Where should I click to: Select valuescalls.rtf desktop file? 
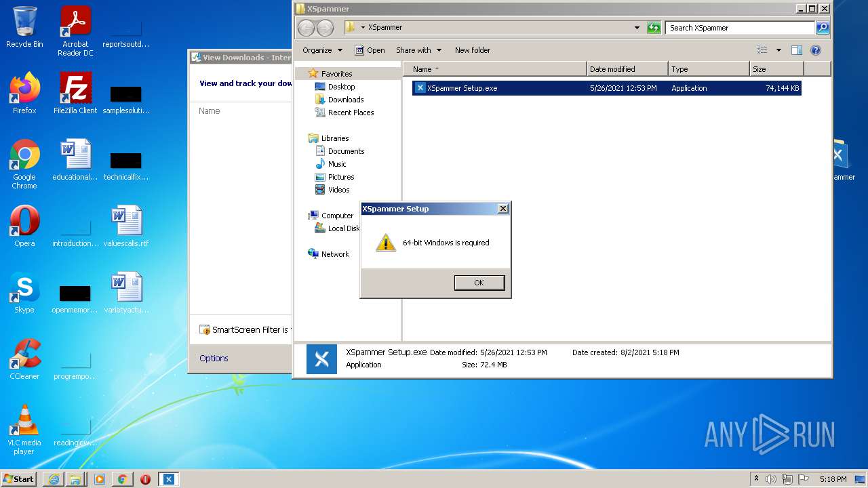(x=126, y=226)
